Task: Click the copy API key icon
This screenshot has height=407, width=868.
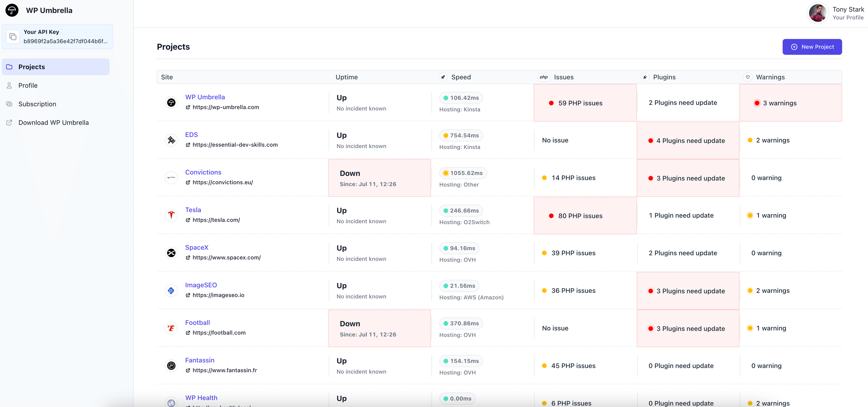Action: pos(13,37)
